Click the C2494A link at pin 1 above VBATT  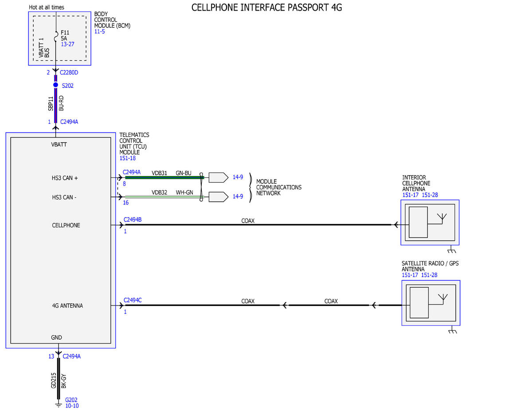click(69, 121)
